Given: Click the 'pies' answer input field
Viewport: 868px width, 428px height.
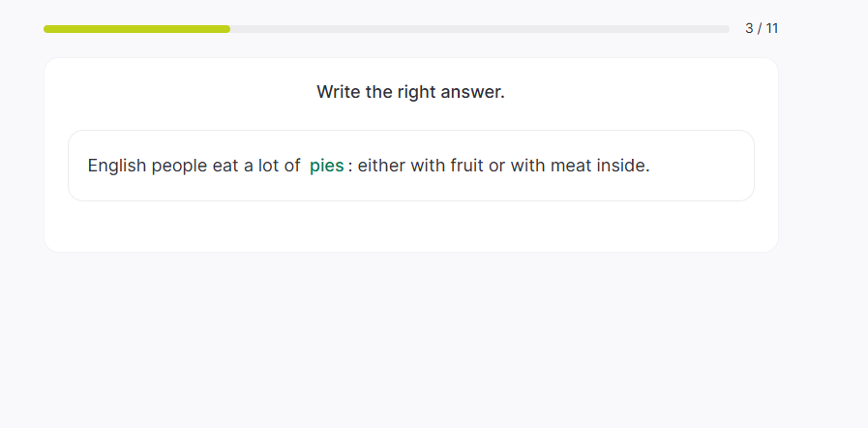Looking at the screenshot, I should [326, 166].
